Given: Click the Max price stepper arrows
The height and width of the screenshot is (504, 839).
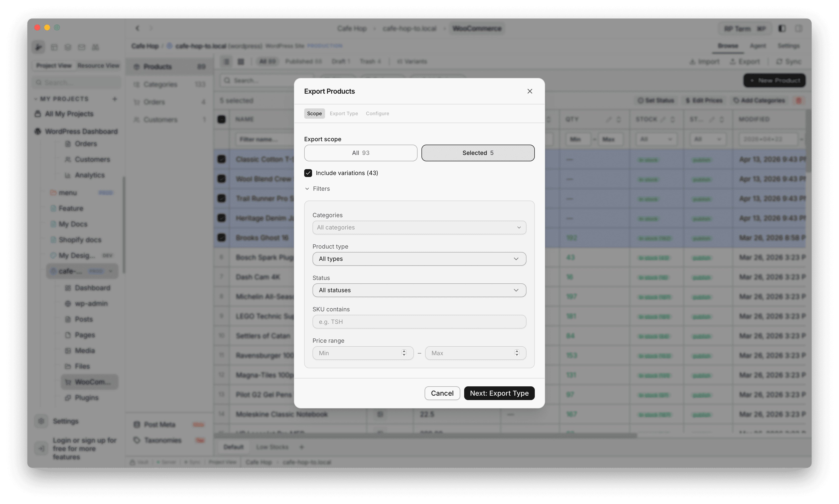Looking at the screenshot, I should coord(516,353).
